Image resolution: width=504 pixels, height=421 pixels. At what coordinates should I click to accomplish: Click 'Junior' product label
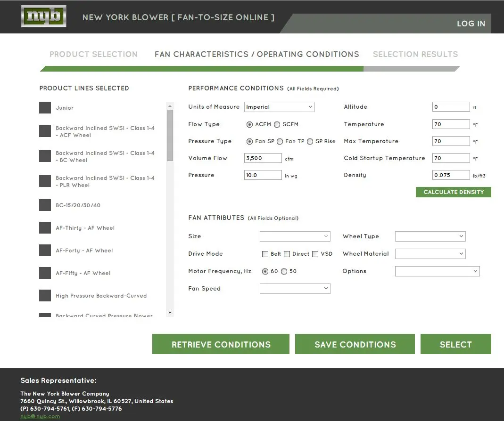tap(65, 108)
